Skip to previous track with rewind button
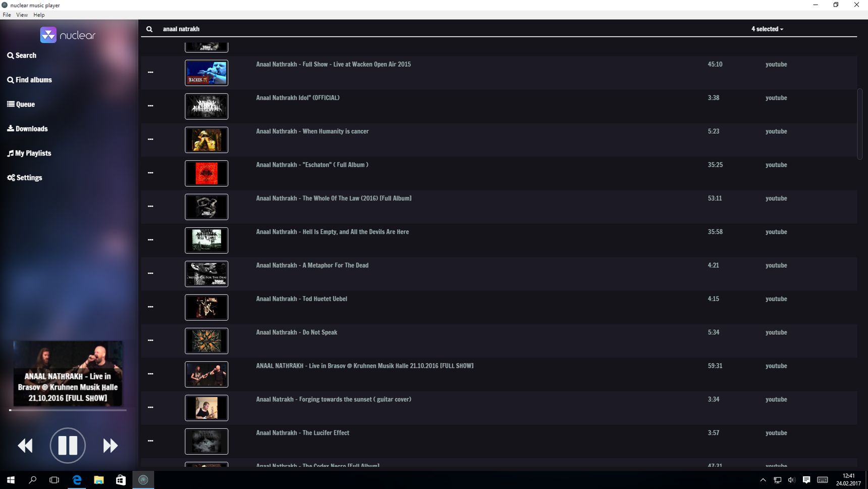Viewport: 868px width, 489px height. pyautogui.click(x=25, y=446)
